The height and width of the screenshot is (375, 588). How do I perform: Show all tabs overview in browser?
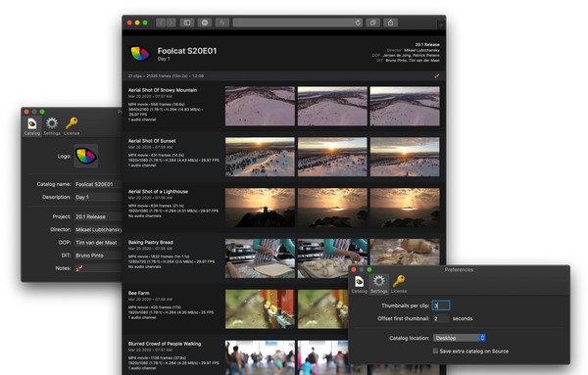point(372,23)
